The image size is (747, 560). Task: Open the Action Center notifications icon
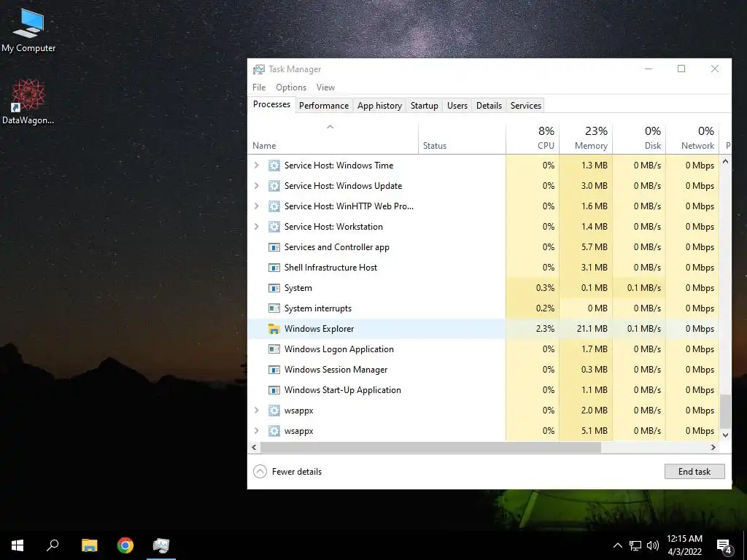724,546
